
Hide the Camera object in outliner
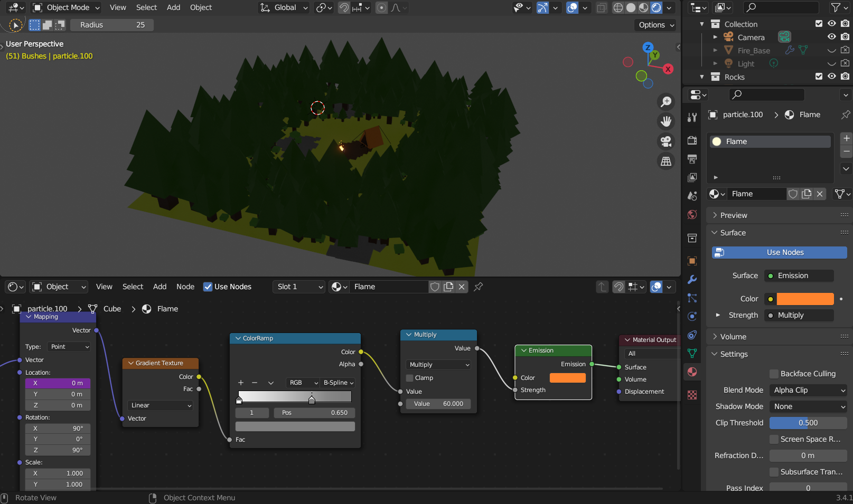point(831,37)
